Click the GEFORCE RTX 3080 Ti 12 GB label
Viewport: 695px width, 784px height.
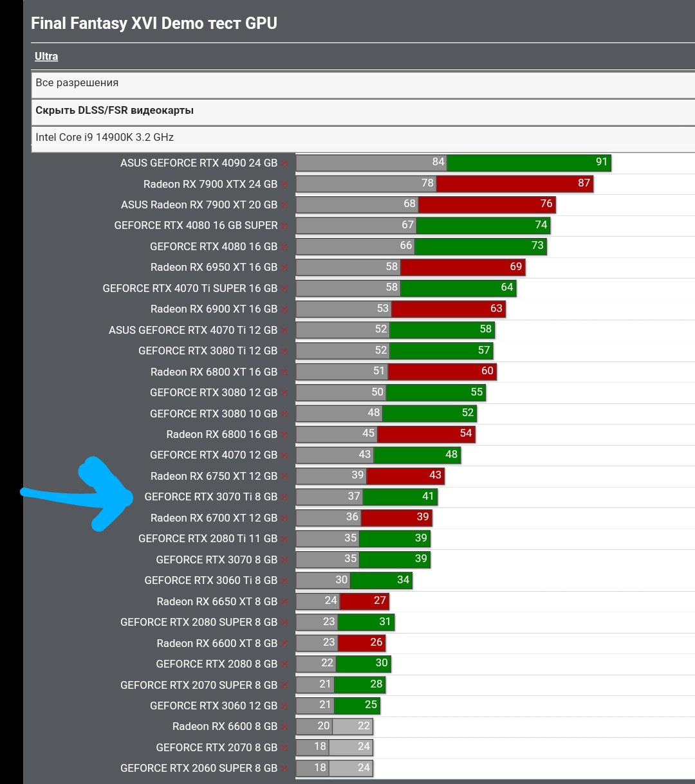207,351
